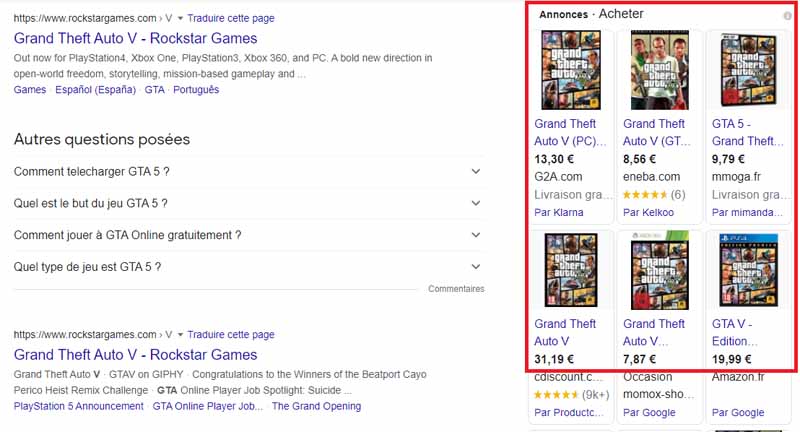Open PlayStation 5 Announcement sitelink
This screenshot has height=432, width=800.
(x=79, y=406)
